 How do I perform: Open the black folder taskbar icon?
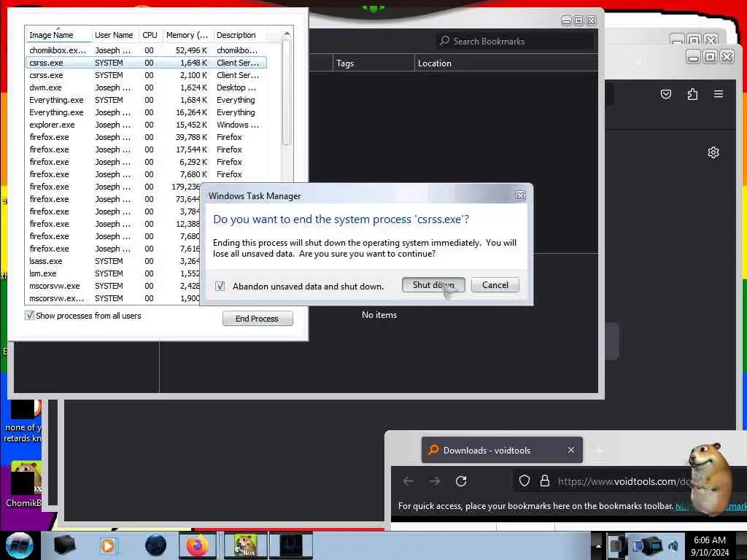[x=64, y=545]
